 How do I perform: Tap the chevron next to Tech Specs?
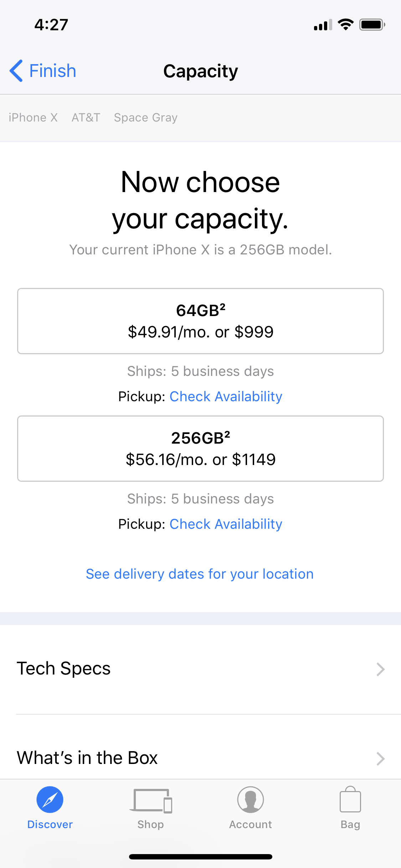381,669
